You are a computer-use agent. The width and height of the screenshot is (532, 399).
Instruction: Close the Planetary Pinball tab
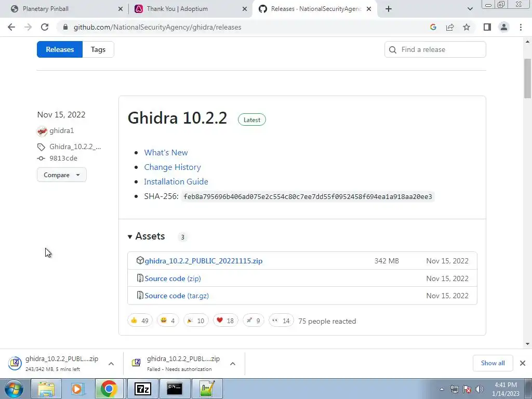(121, 9)
